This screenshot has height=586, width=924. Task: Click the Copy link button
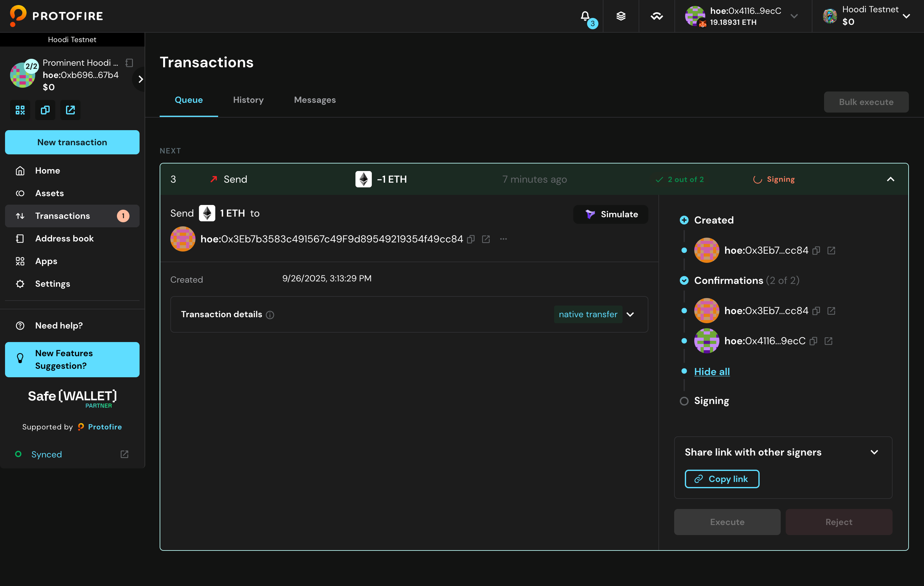tap(722, 479)
